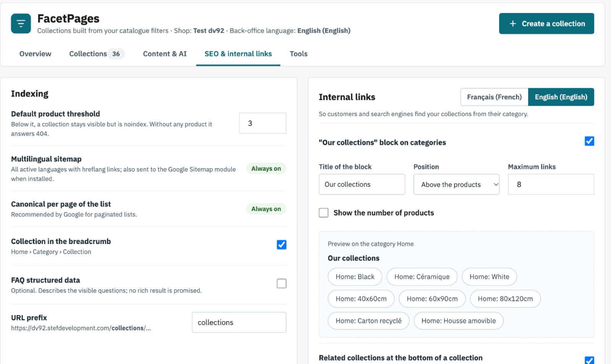611x364 pixels.
Task: Uncheck Collection in the breadcrumb
Action: tap(281, 245)
